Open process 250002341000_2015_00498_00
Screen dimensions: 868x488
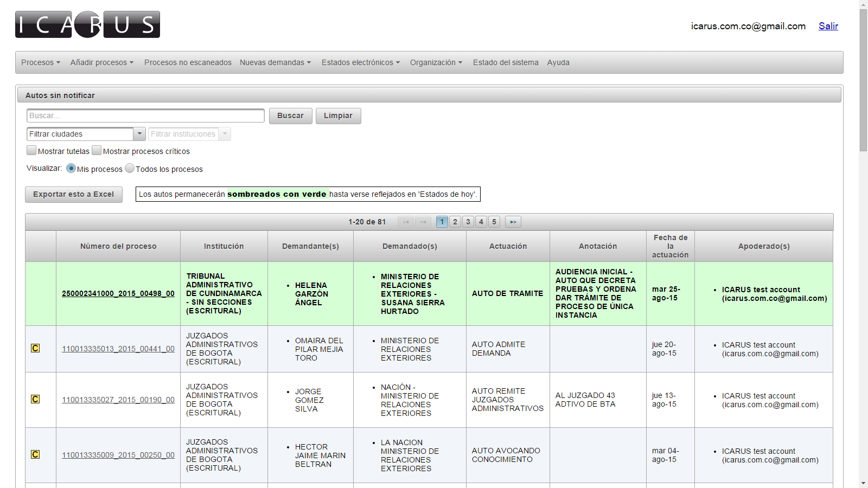[x=118, y=293]
